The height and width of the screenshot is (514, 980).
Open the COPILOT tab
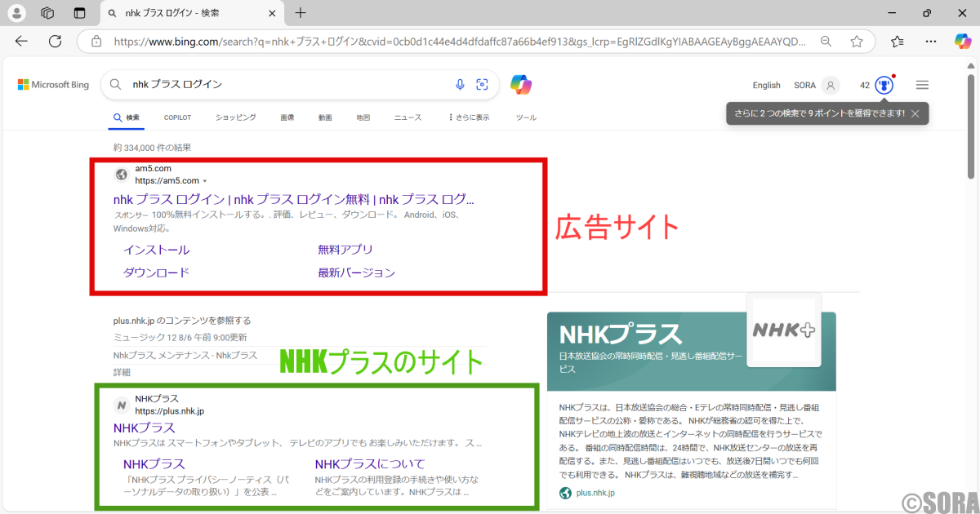(x=177, y=117)
